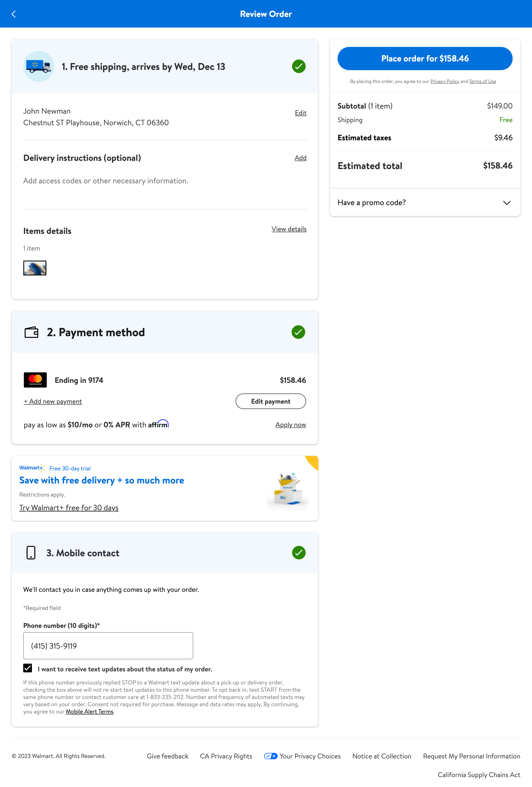Click Add for delivery instructions
Image resolution: width=532 pixels, height=787 pixels.
point(300,158)
